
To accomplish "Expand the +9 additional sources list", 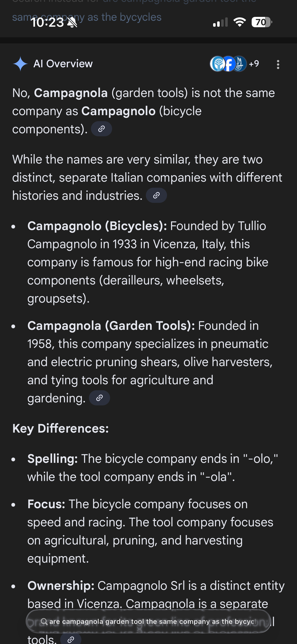I will pyautogui.click(x=254, y=64).
